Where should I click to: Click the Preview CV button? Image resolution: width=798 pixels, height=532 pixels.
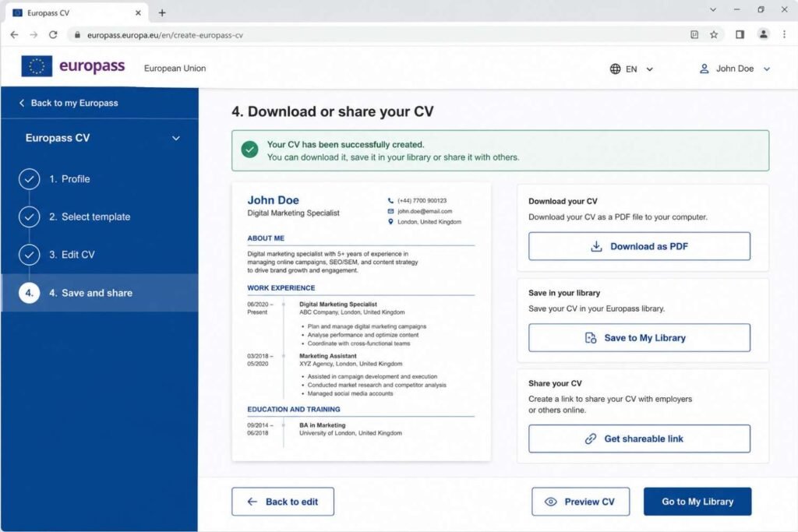coord(581,502)
